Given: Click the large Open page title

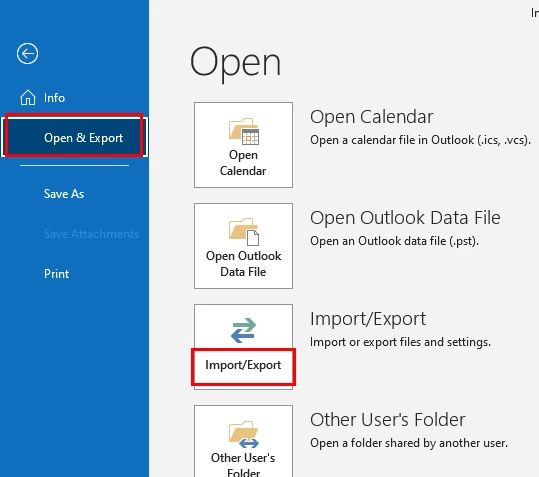Looking at the screenshot, I should 235,64.
